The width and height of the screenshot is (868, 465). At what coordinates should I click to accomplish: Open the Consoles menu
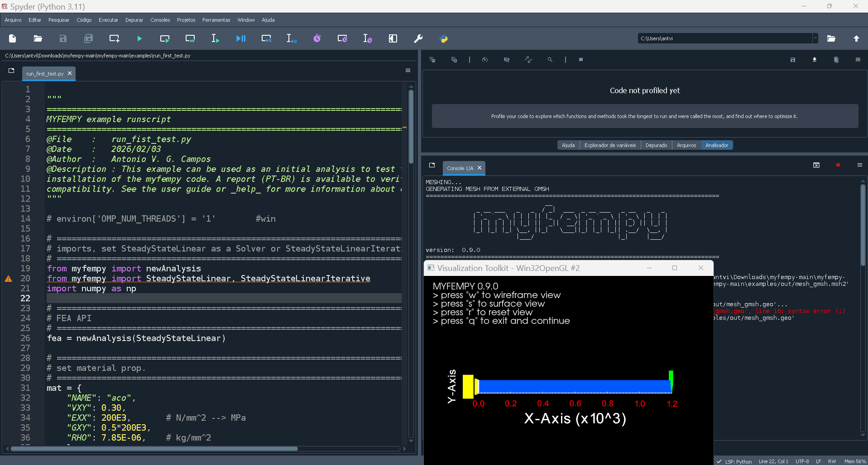click(x=160, y=20)
